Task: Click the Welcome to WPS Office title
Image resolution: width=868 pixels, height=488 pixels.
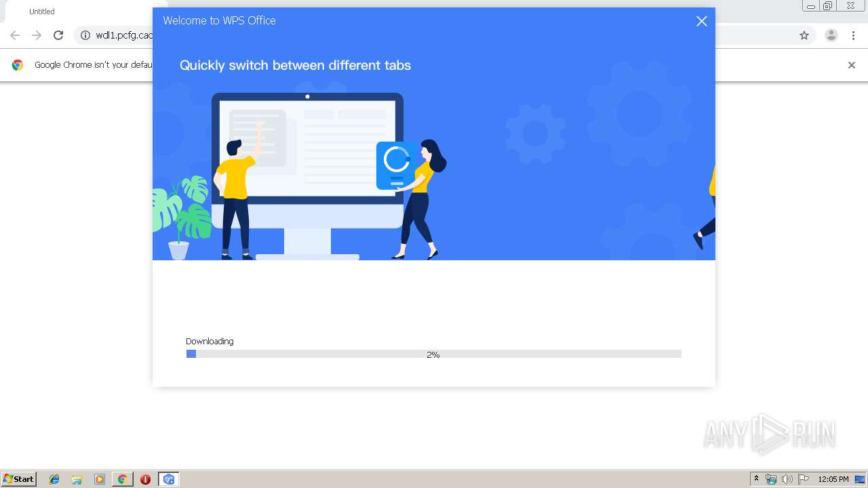Action: point(219,20)
